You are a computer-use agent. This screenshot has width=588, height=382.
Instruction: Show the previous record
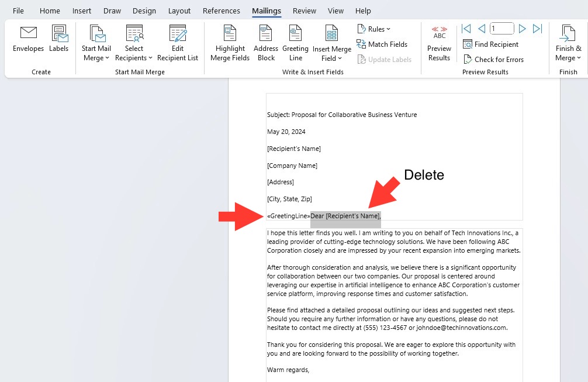(482, 29)
